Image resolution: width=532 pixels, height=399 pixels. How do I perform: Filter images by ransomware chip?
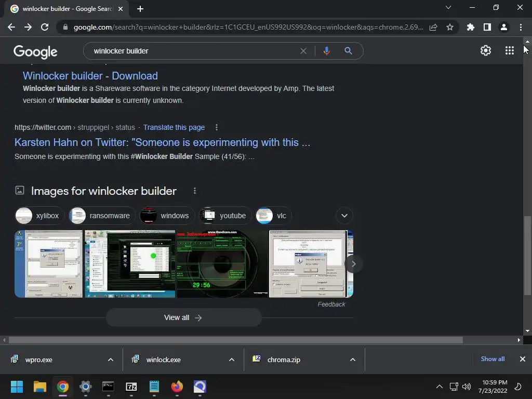[x=102, y=216]
